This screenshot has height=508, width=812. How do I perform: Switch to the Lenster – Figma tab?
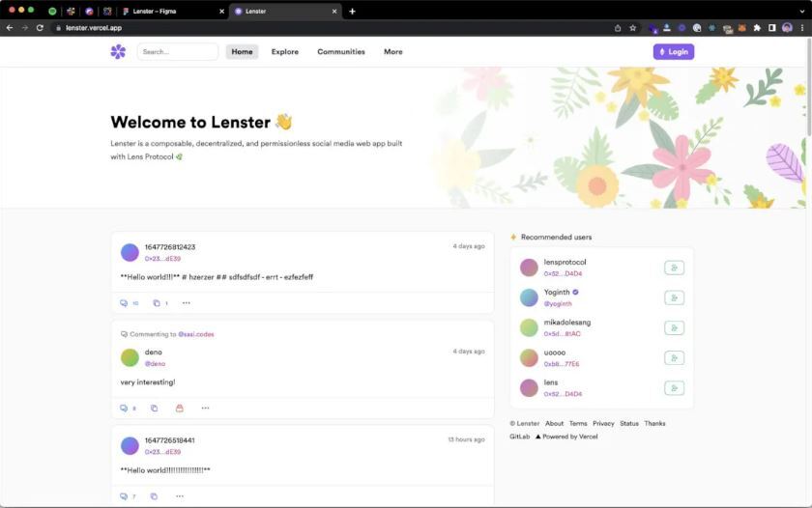[168, 11]
